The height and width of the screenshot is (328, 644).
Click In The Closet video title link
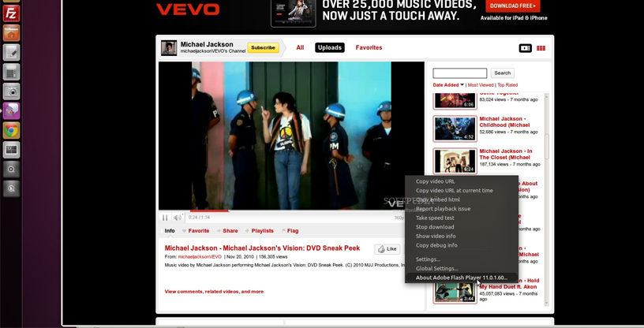(506, 155)
